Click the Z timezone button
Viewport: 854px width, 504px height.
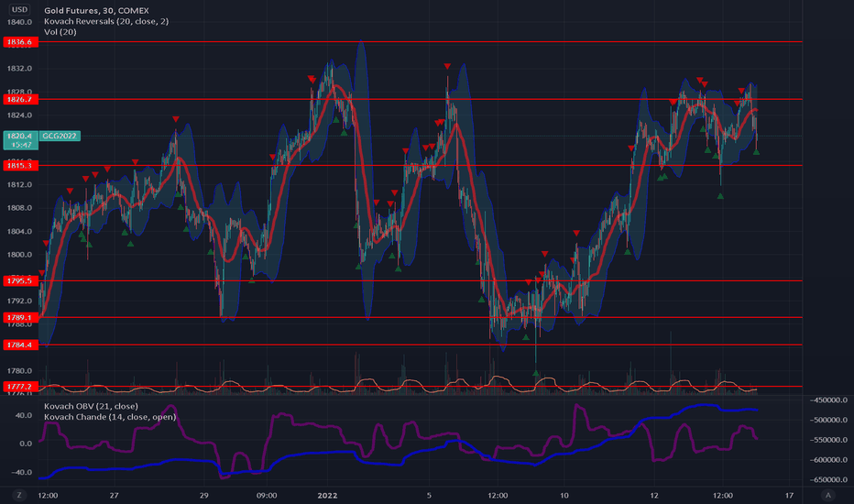(x=19, y=495)
